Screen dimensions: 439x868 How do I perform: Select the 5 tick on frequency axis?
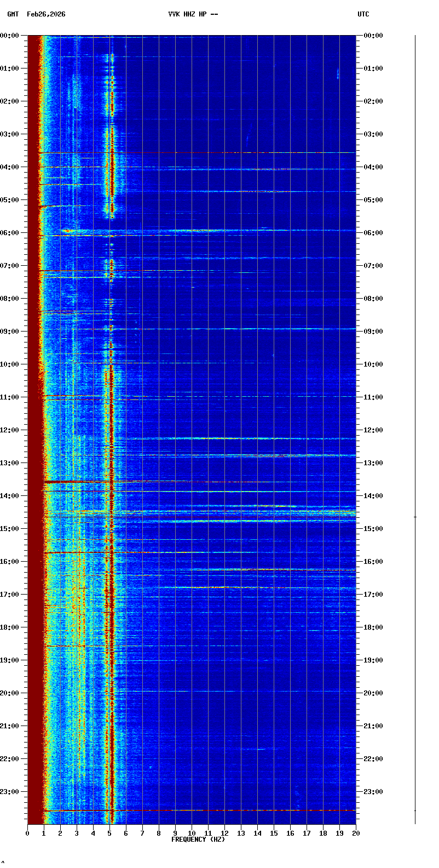coord(109,833)
